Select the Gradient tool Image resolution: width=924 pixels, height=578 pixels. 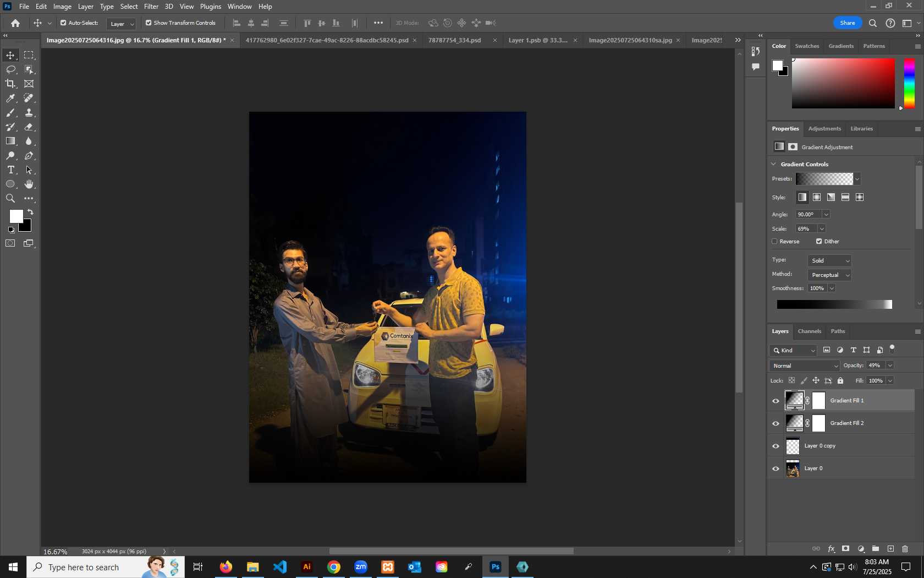coord(10,141)
